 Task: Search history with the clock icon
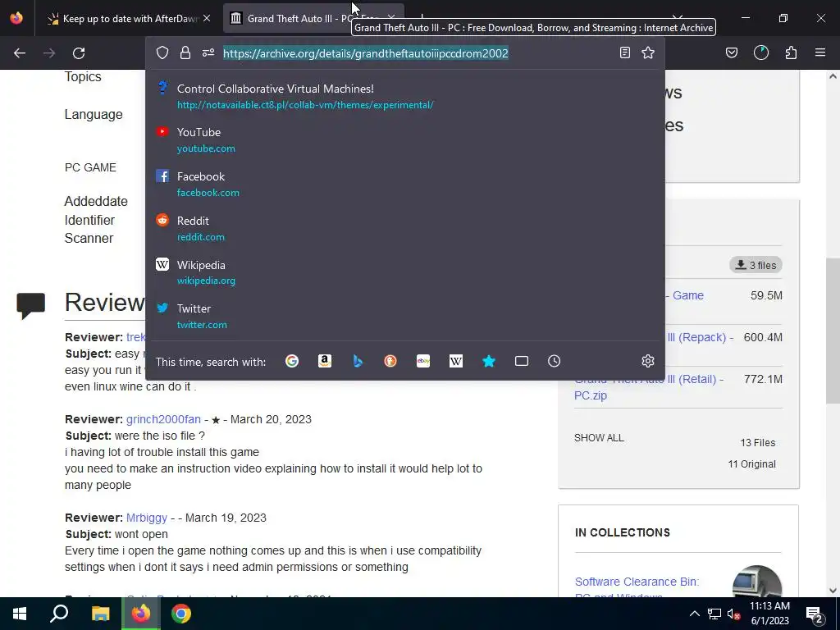pos(554,361)
